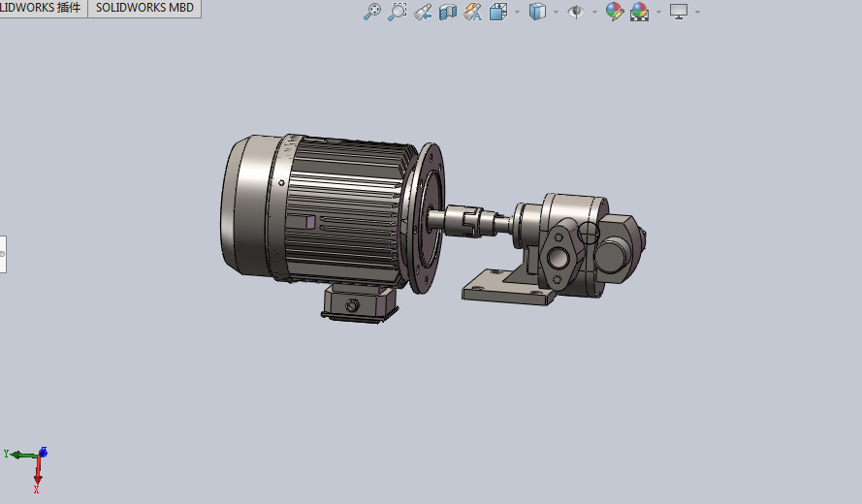Toggle the Hide/Show Items eye icon
The width and height of the screenshot is (862, 504).
tap(576, 12)
